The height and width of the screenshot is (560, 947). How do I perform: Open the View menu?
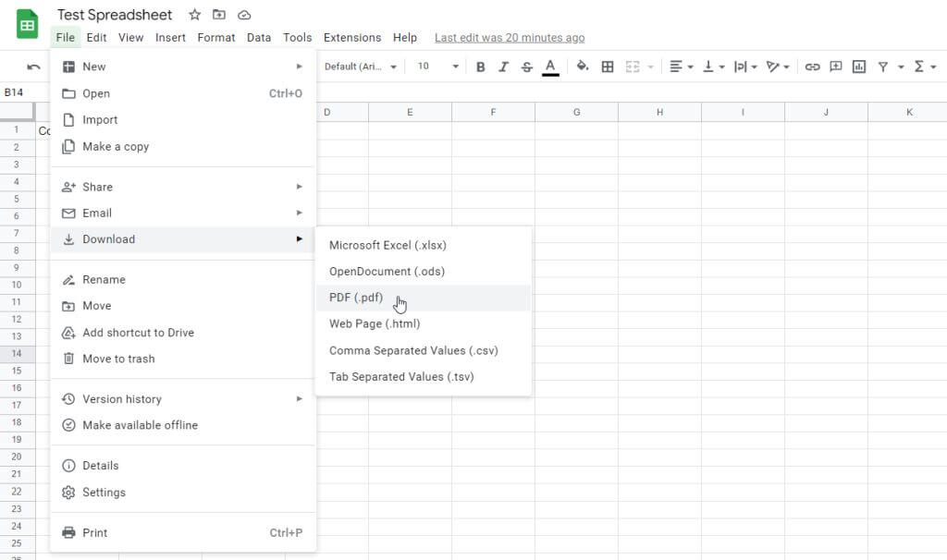131,37
